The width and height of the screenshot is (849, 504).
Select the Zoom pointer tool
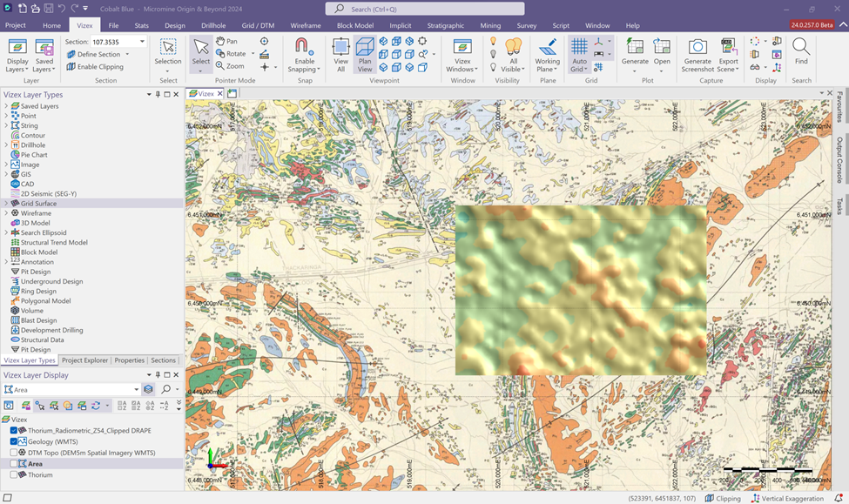click(x=230, y=66)
